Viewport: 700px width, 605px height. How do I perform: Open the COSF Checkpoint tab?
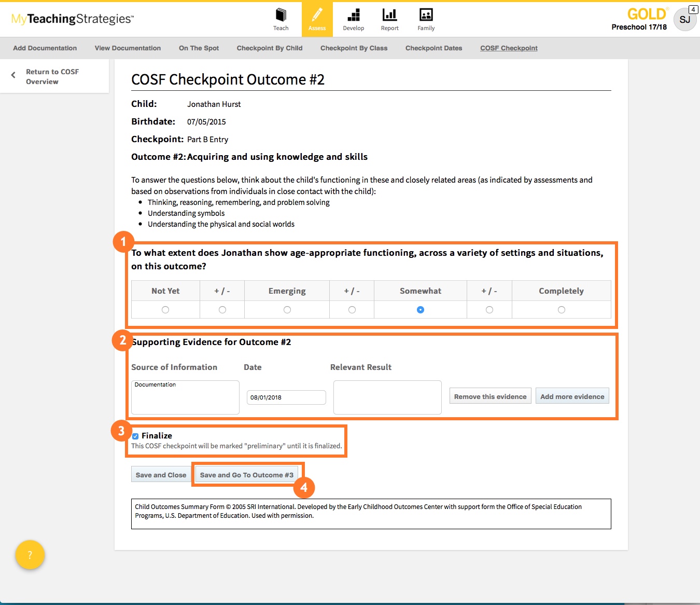tap(508, 48)
